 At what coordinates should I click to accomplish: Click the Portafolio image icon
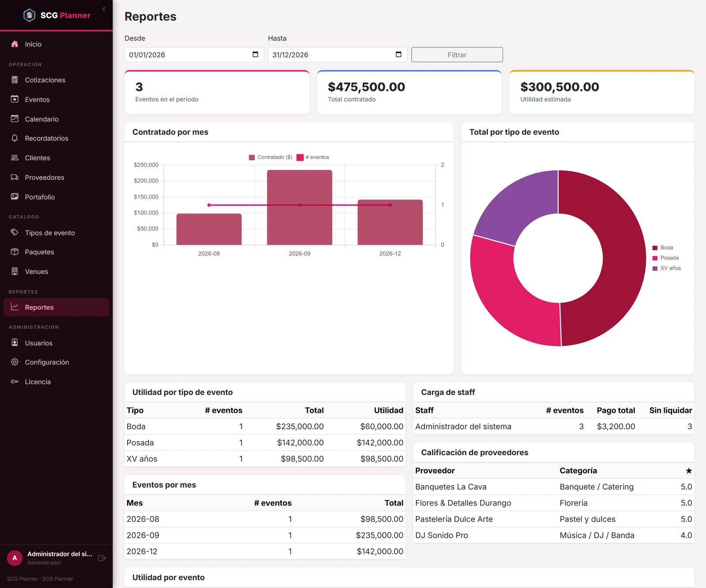(x=15, y=197)
